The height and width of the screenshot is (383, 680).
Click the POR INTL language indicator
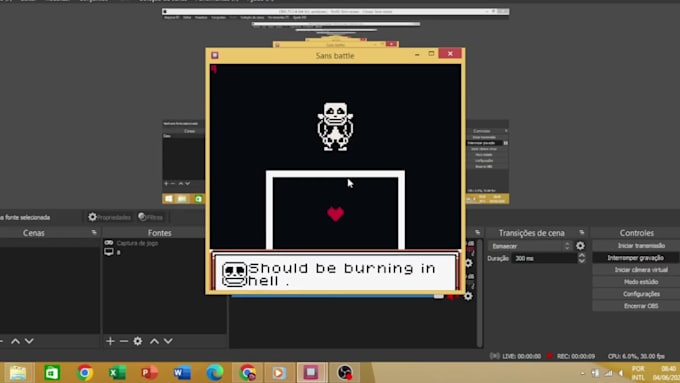pos(638,373)
